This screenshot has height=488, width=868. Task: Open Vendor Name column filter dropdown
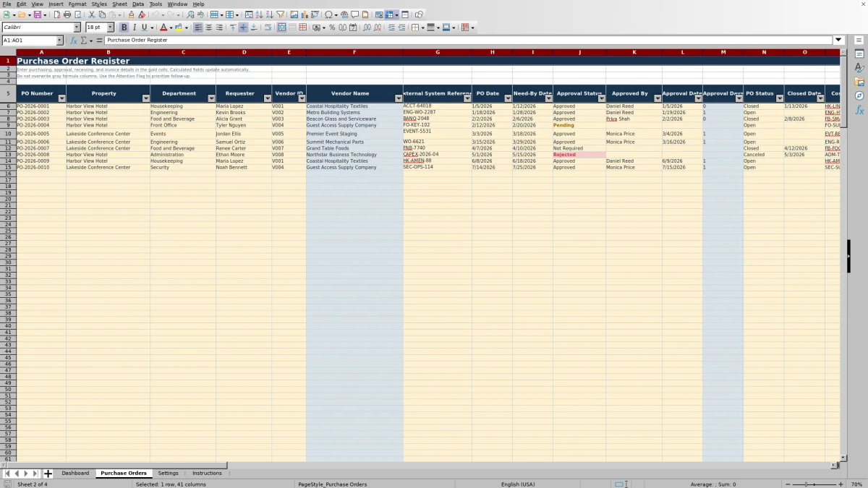(399, 98)
